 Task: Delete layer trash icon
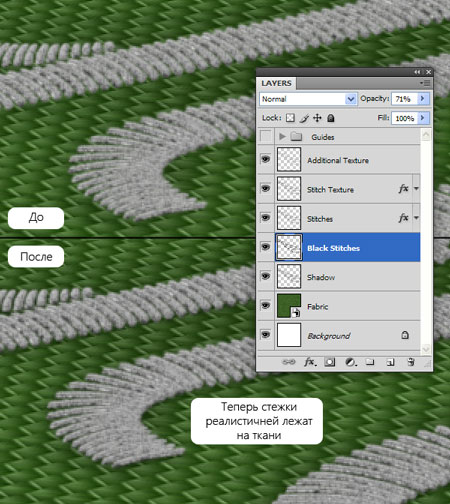(x=411, y=362)
